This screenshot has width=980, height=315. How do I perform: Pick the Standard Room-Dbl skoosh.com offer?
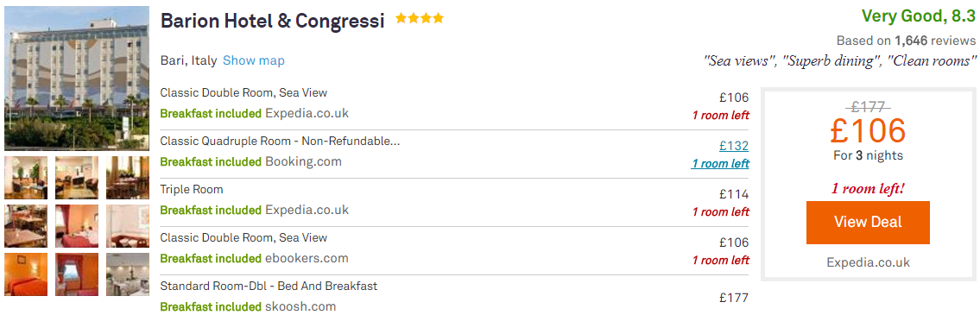pyautogui.click(x=454, y=296)
